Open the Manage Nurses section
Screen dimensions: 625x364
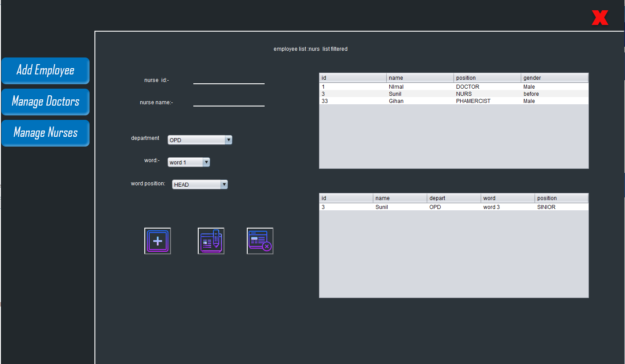click(x=45, y=133)
